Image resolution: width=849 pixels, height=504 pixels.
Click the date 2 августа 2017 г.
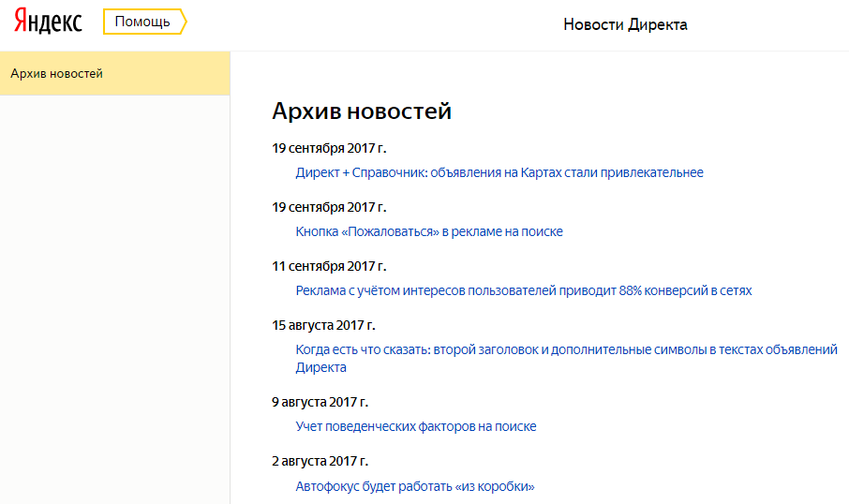point(320,461)
